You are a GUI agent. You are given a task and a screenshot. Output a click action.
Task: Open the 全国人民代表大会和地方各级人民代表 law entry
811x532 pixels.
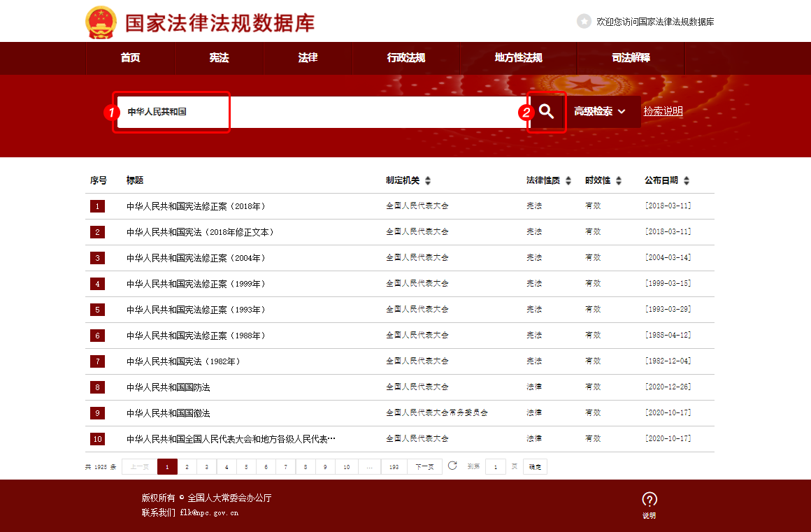(x=231, y=439)
